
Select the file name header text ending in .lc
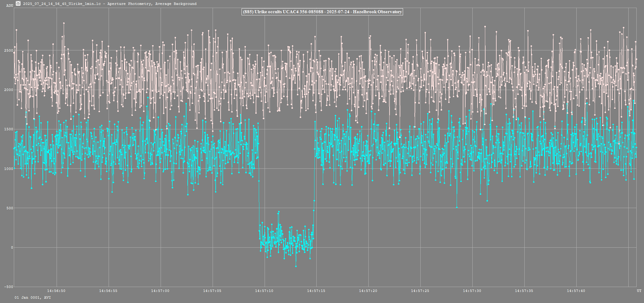pyautogui.click(x=62, y=4)
